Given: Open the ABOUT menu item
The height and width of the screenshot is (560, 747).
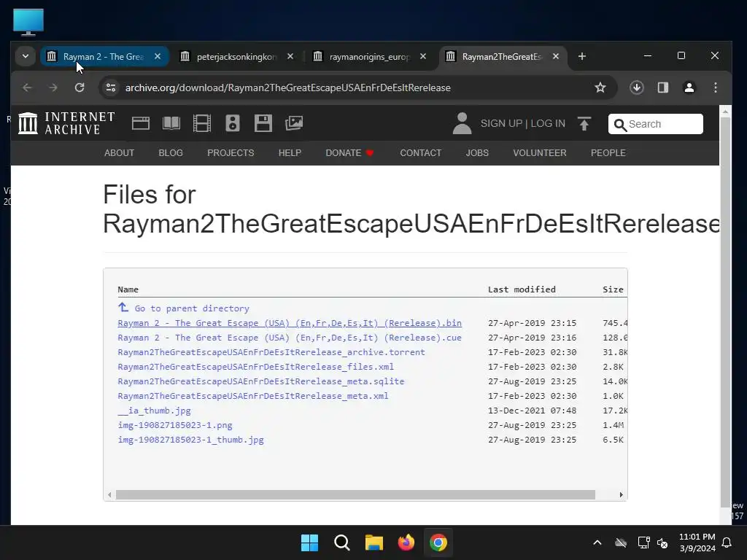Looking at the screenshot, I should [x=119, y=153].
